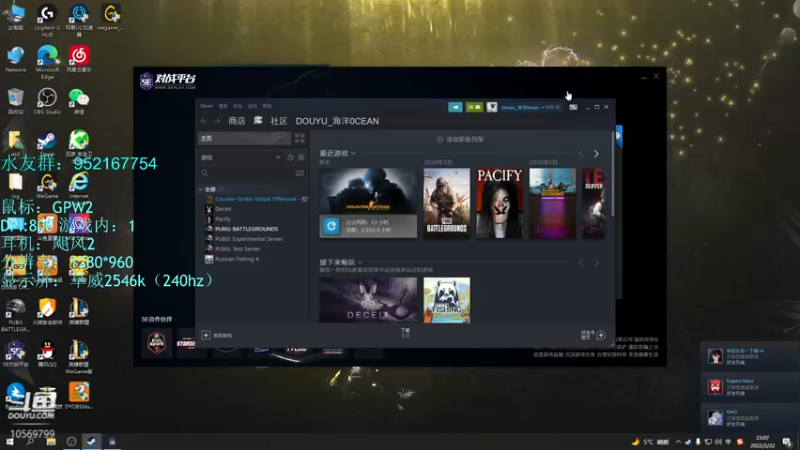The image size is (800, 450).
Task: Open the account name dropdown in Steam header
Action: pyautogui.click(x=530, y=107)
